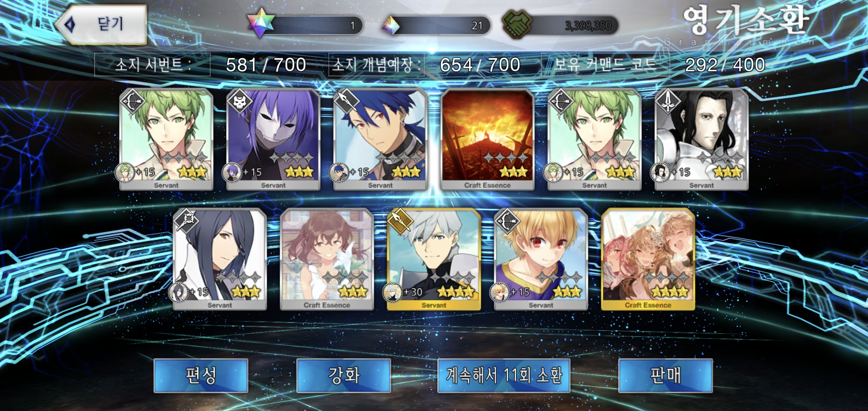
Task: Select the blue-haired Lancer servant card
Action: [x=380, y=139]
